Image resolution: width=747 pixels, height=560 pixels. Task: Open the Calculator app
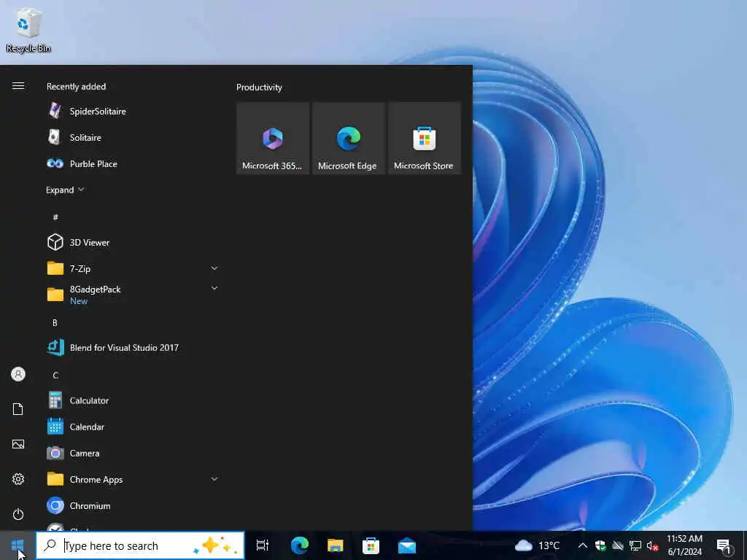pos(133,400)
